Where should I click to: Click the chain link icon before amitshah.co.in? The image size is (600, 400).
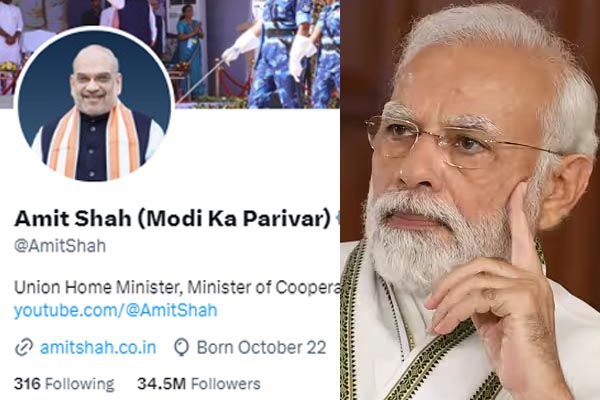[24, 348]
